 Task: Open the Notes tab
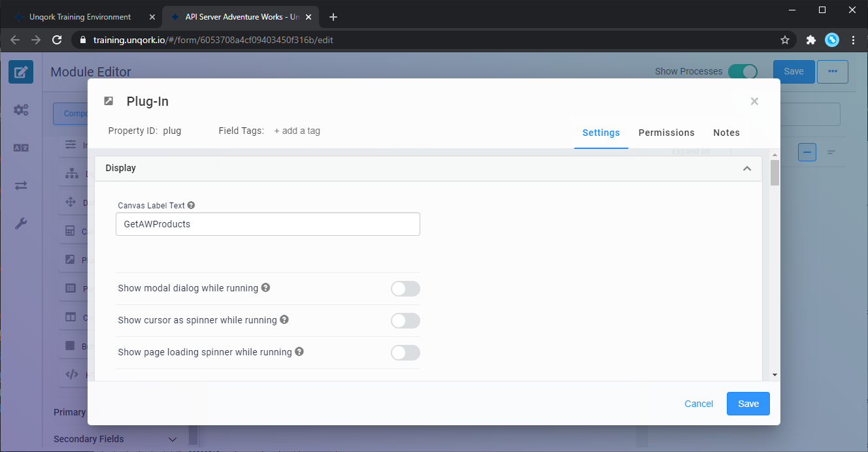(x=726, y=133)
